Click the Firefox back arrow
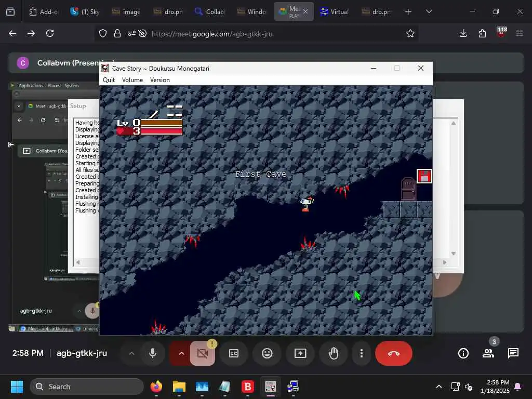 12,33
